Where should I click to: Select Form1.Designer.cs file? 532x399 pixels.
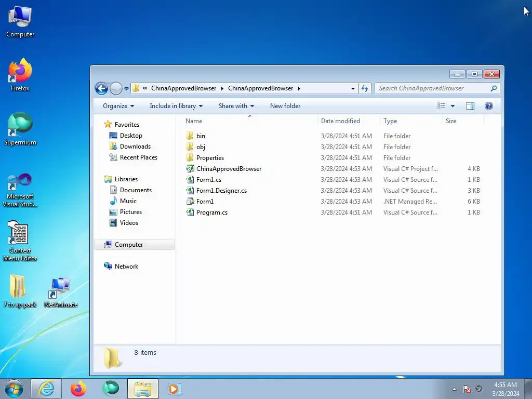point(217,190)
